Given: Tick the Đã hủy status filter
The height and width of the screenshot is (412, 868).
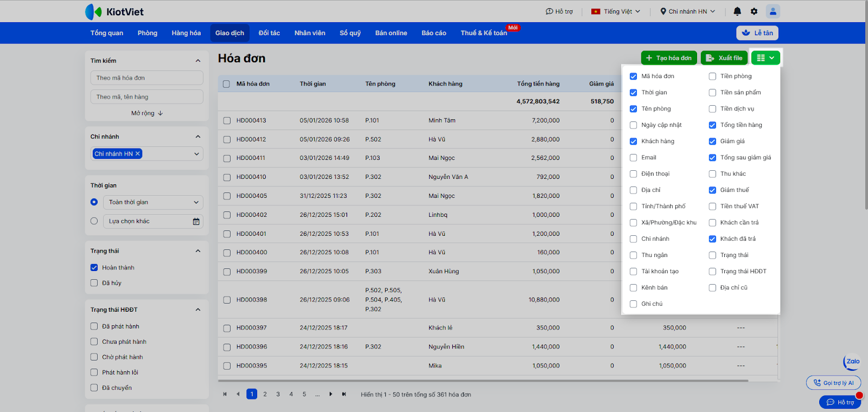Looking at the screenshot, I should pos(94,283).
